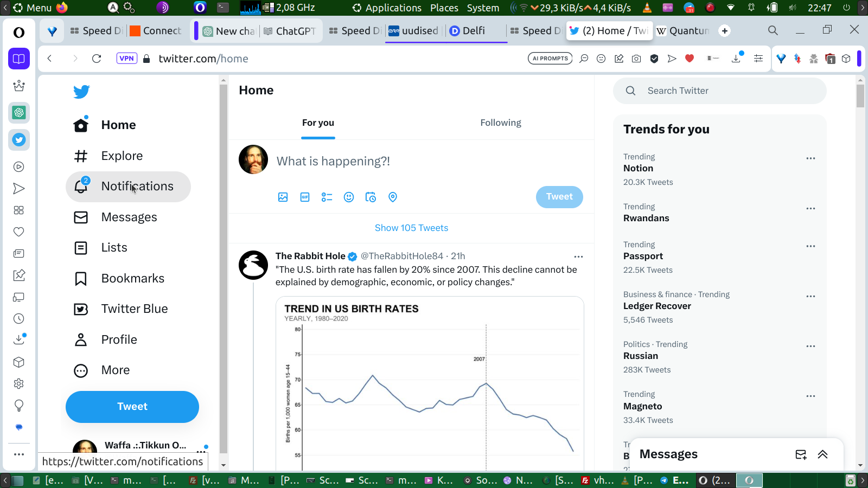
Task: Click Show 105 Tweets link
Action: 411,228
